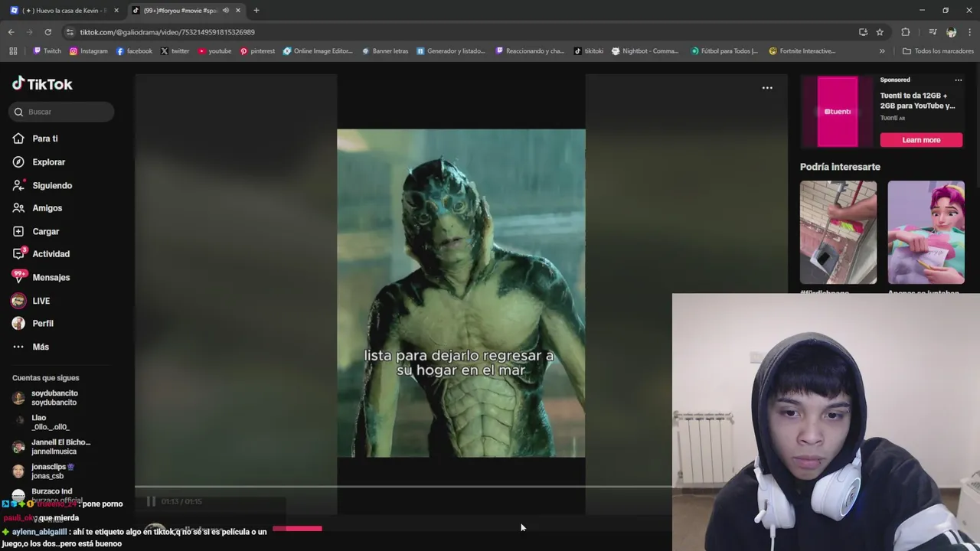Open the video three-dots options menu
Screen dimensions: 980x551
[x=767, y=88]
